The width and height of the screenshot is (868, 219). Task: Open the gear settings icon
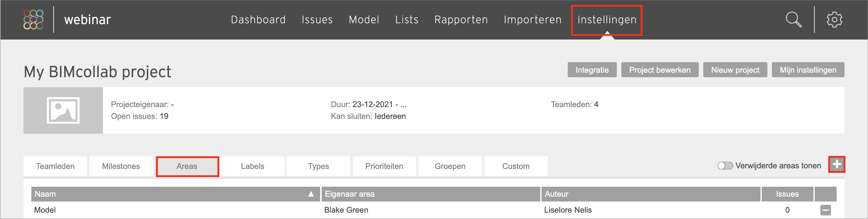(834, 20)
